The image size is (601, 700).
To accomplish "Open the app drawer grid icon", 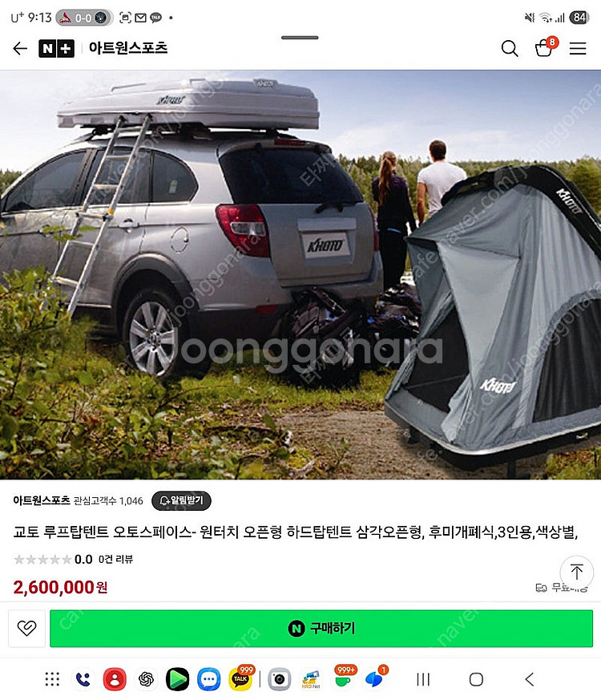I will point(52,679).
